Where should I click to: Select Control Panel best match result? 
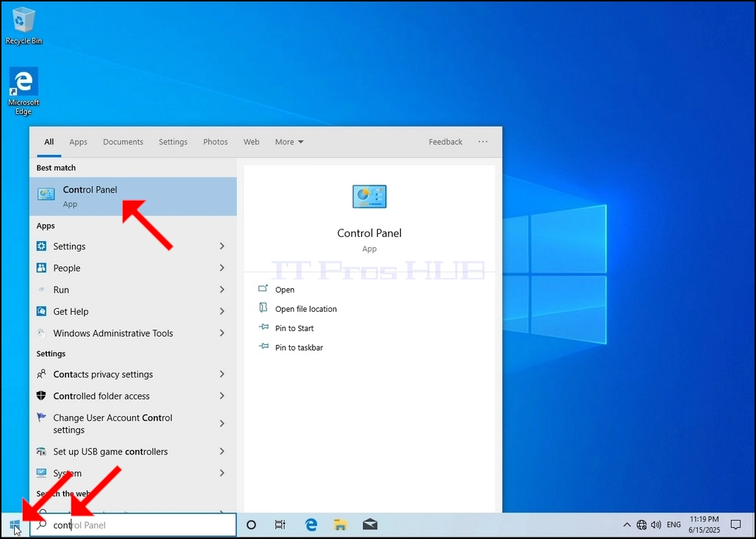coord(133,196)
